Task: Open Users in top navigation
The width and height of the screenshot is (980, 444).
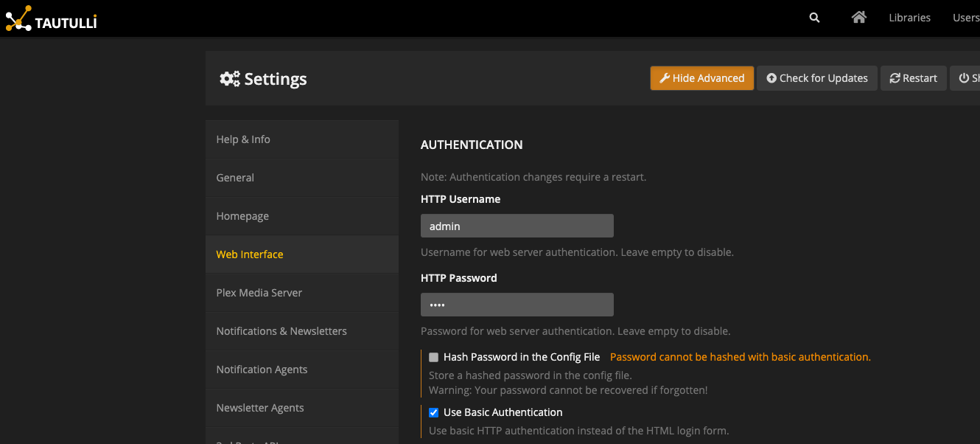Action: click(x=965, y=18)
